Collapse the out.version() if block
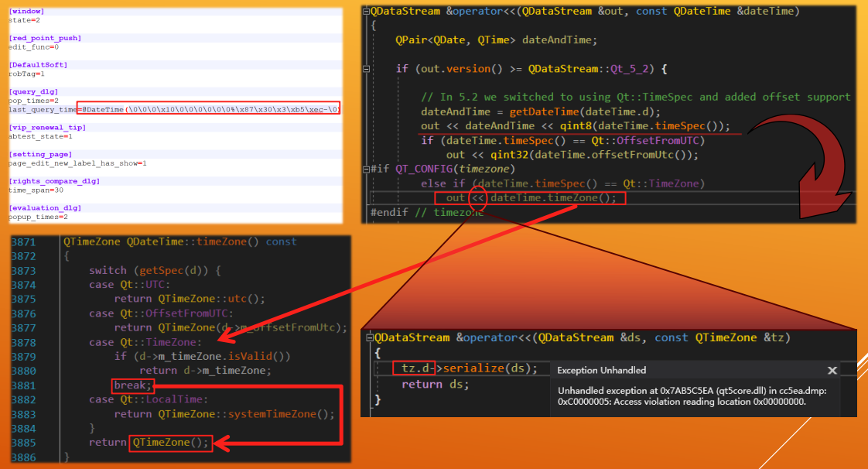The image size is (868, 469). click(x=367, y=69)
